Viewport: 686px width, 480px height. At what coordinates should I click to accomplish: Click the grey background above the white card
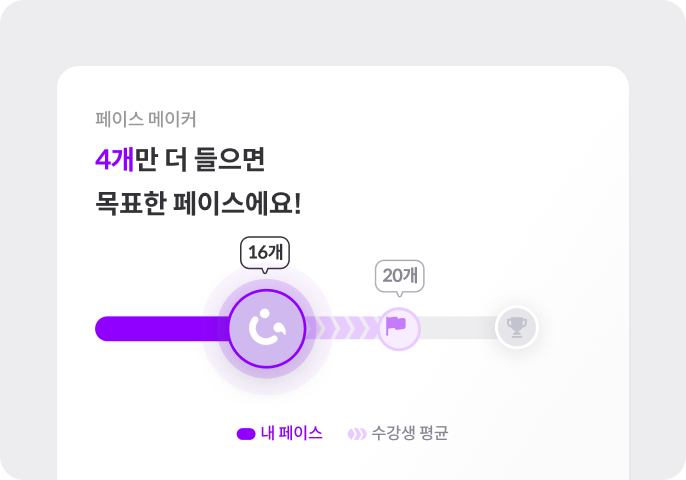tap(343, 31)
